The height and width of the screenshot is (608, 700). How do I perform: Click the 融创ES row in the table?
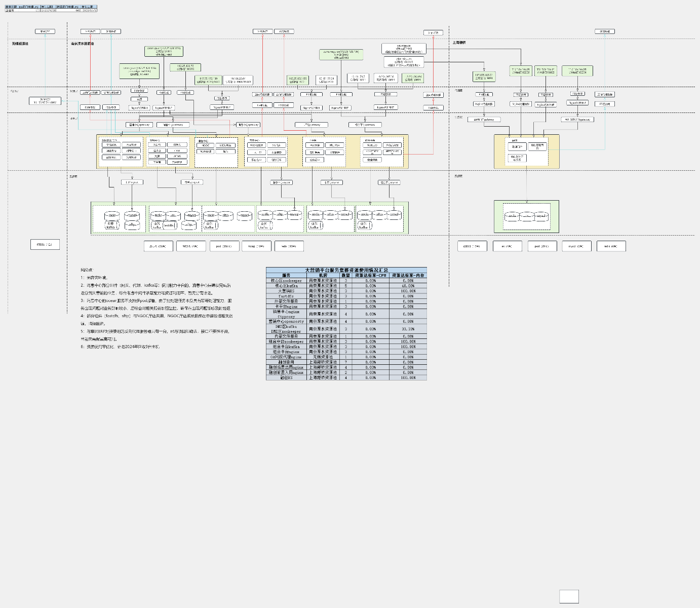(x=346, y=377)
